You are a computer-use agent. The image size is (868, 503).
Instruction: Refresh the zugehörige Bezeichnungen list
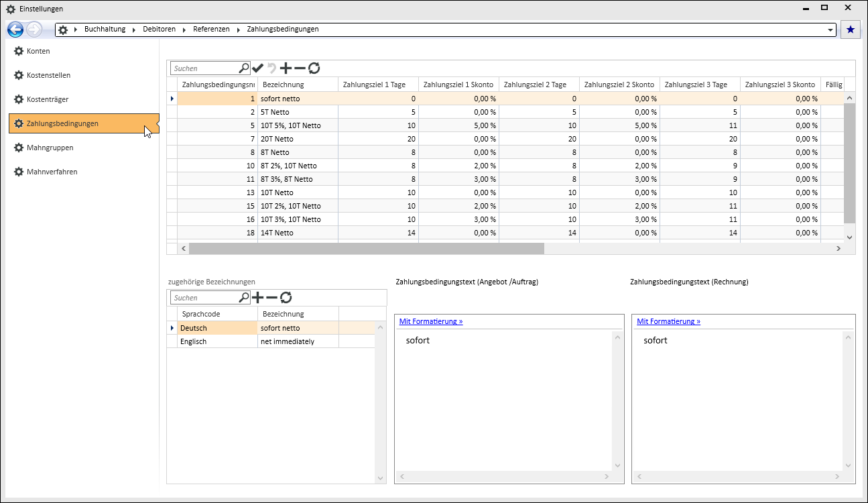(286, 297)
